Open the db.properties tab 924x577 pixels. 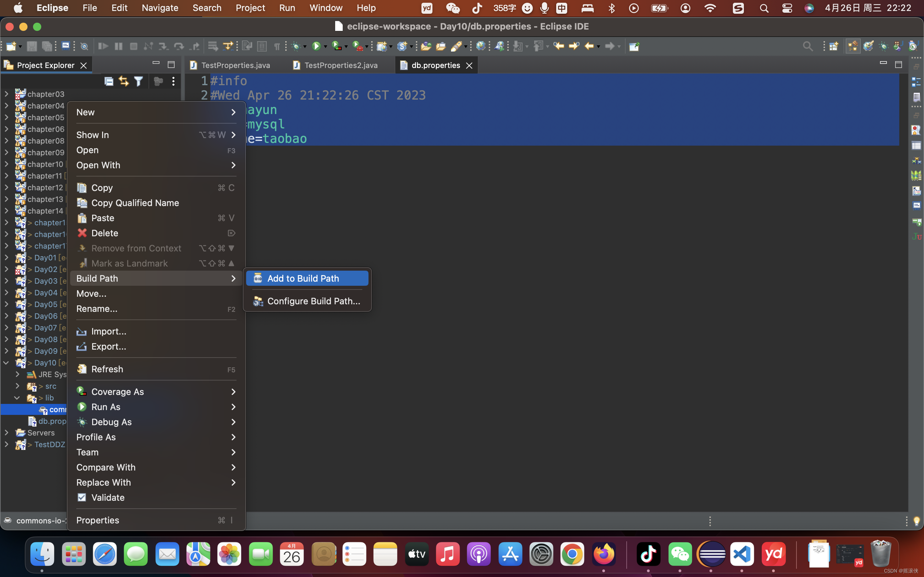pyautogui.click(x=436, y=65)
